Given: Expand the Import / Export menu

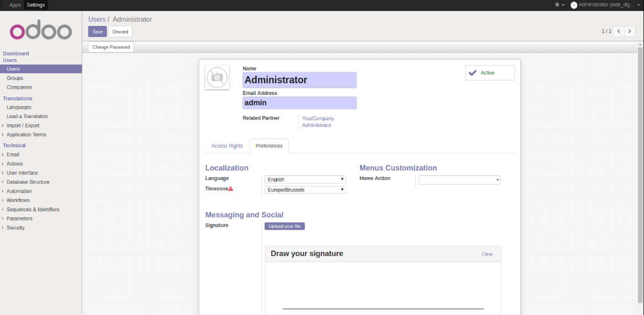Looking at the screenshot, I should click(x=23, y=126).
